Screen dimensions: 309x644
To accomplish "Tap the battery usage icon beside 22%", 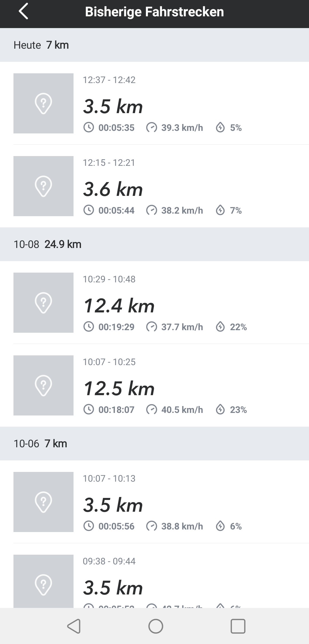I will 220,327.
